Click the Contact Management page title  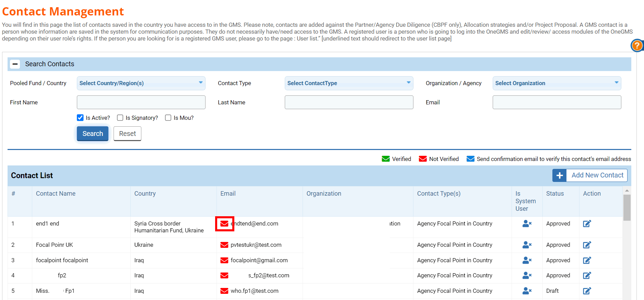click(63, 11)
